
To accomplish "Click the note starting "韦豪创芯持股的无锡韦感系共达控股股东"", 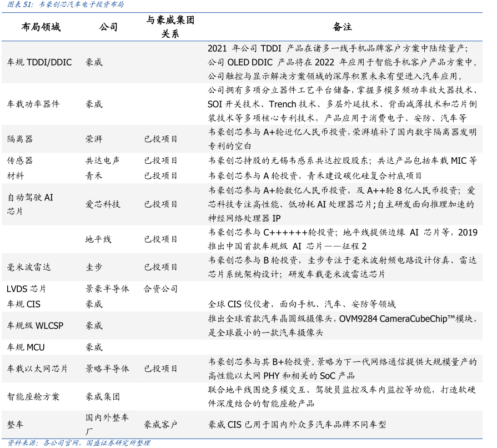I will pos(343,160).
